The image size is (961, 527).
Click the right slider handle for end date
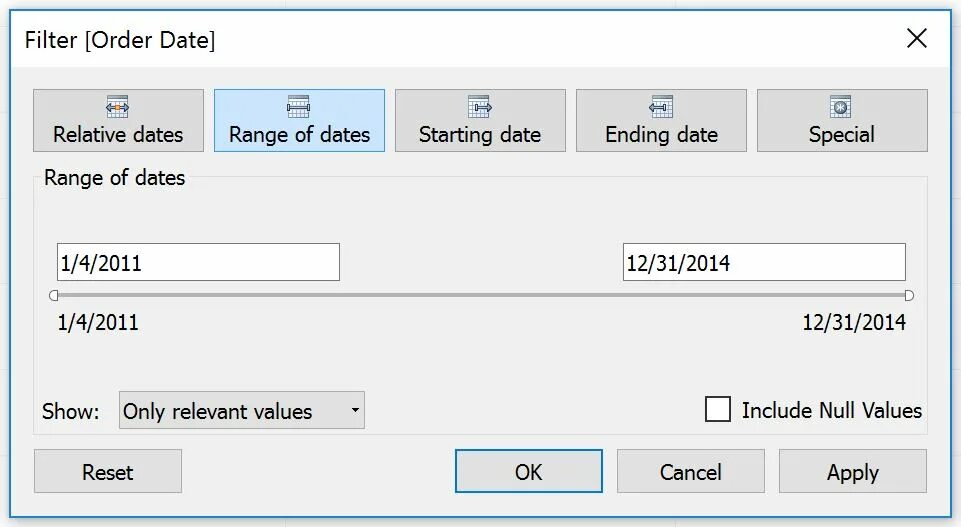point(908,296)
